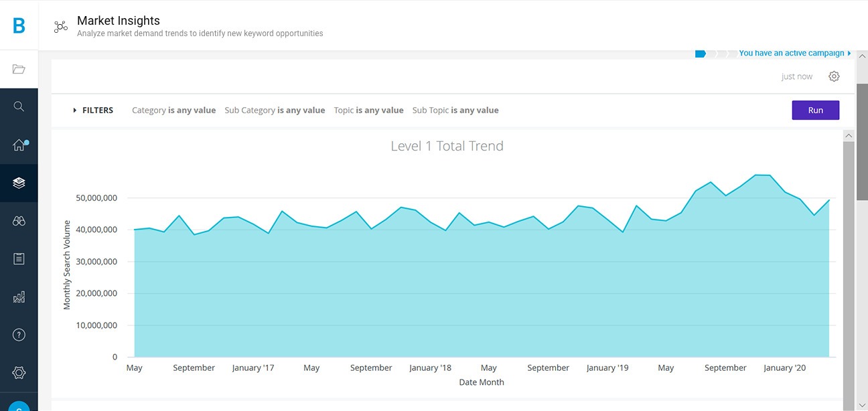Image resolution: width=868 pixels, height=411 pixels.
Task: Click the BrightEdge B logo
Action: (19, 25)
